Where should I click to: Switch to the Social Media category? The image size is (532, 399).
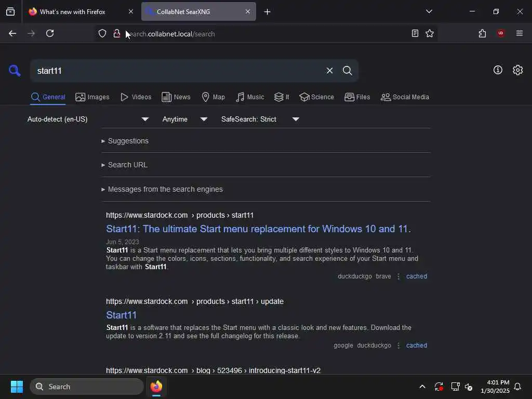pyautogui.click(x=405, y=97)
